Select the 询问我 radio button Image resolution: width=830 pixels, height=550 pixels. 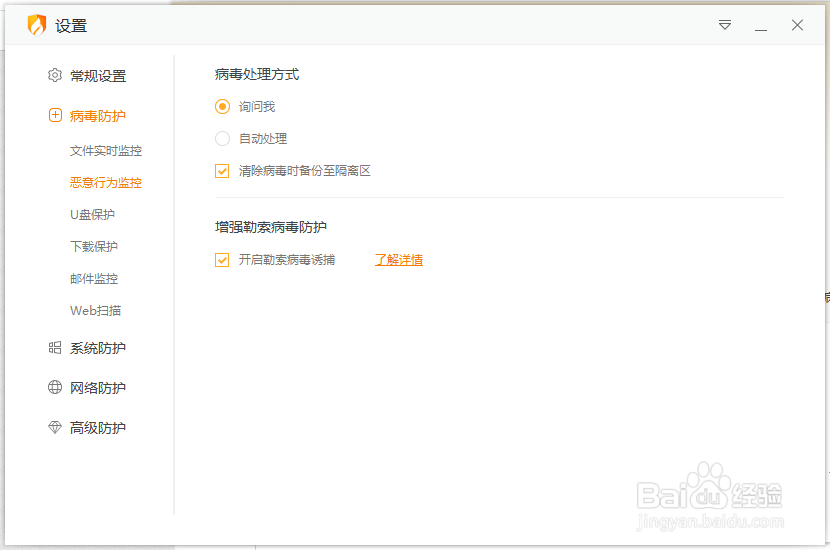tap(222, 106)
